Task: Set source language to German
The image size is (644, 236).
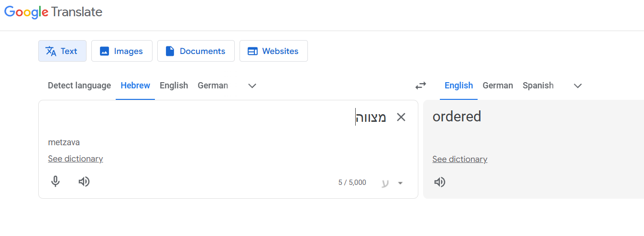Action: click(213, 86)
